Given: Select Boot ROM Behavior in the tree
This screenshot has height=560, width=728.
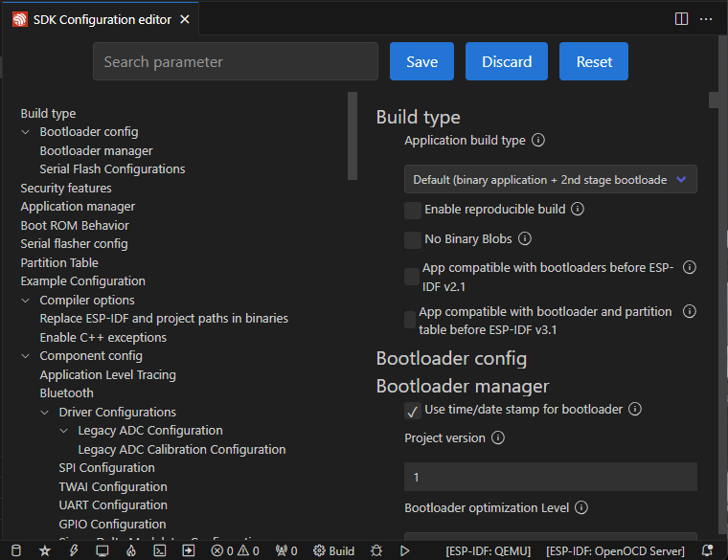Looking at the screenshot, I should coord(75,225).
